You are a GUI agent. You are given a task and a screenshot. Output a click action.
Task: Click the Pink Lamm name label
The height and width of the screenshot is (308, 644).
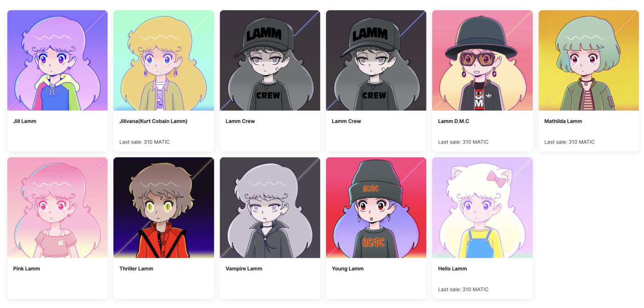(x=27, y=268)
